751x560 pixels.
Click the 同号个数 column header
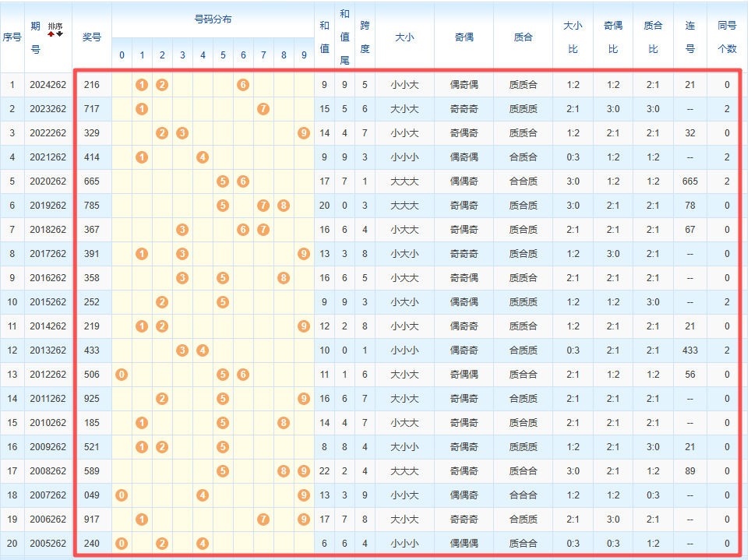click(727, 37)
